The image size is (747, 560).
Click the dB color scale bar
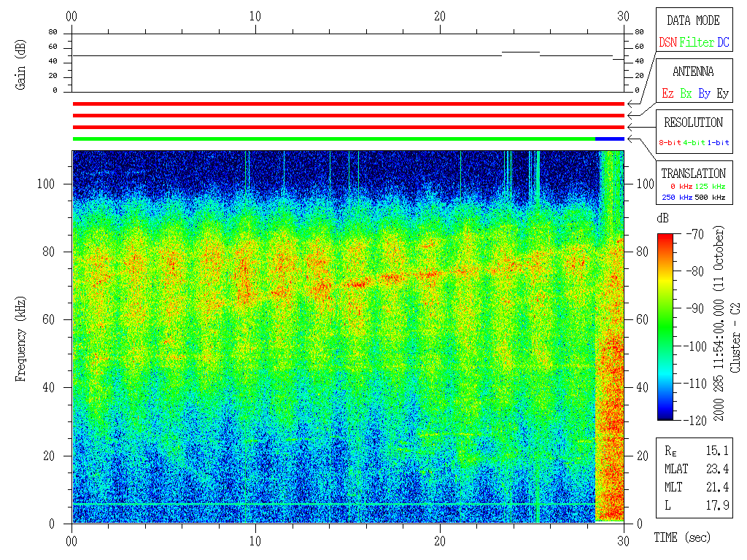[x=665, y=327]
